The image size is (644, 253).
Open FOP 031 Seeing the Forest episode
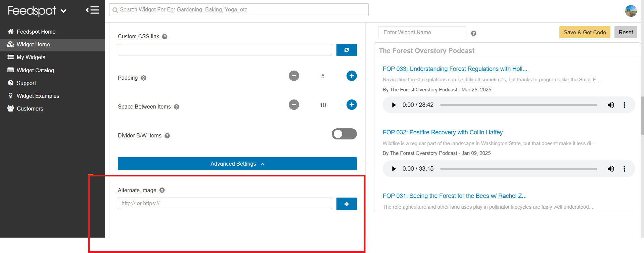(x=455, y=196)
